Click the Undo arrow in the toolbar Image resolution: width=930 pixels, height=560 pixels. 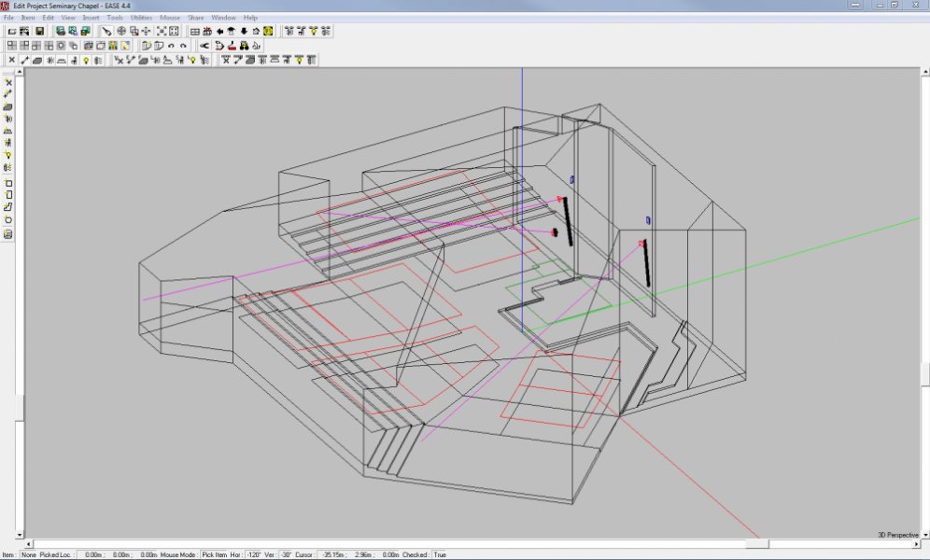point(171,45)
